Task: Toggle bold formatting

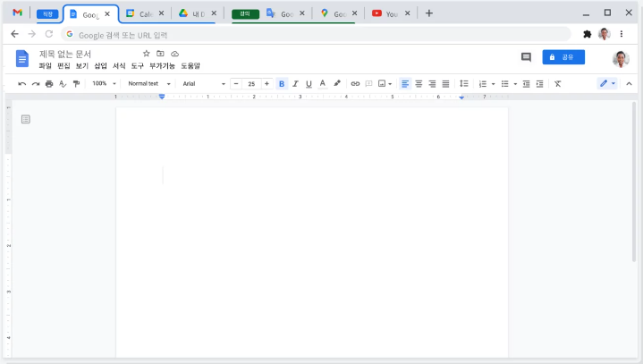Action: click(282, 84)
